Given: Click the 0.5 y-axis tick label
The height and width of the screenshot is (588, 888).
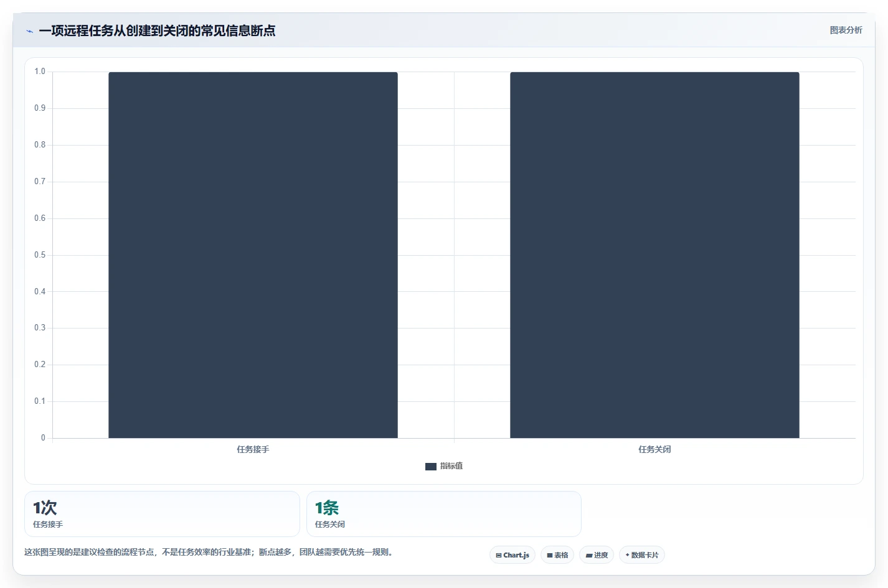Looking at the screenshot, I should 40,255.
